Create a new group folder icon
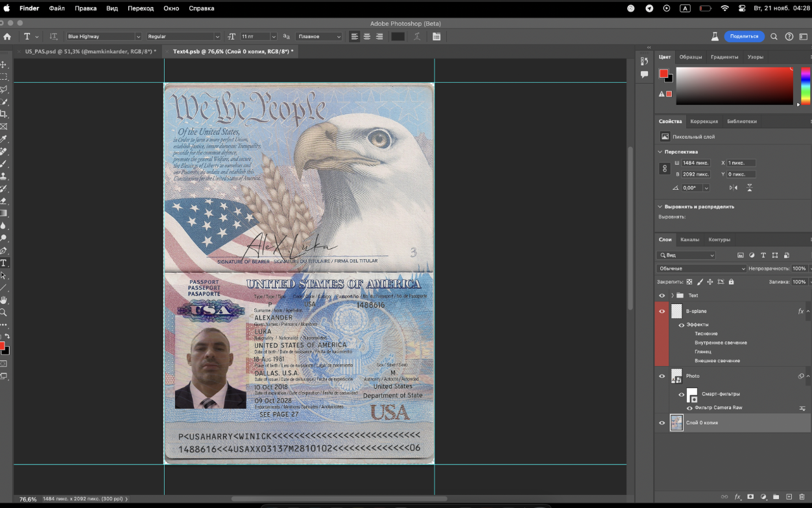Screen dimensions: 812x508 click(x=776, y=497)
